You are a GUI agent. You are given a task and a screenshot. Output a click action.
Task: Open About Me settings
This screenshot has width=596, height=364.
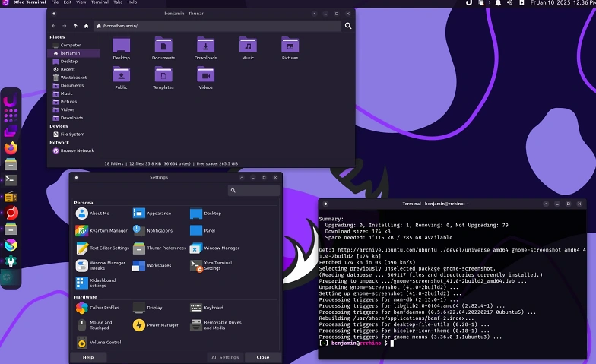(x=93, y=213)
